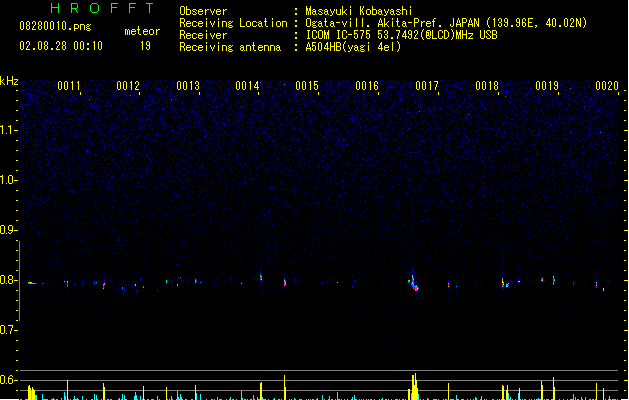Click the 0011 time marker

[x=69, y=86]
